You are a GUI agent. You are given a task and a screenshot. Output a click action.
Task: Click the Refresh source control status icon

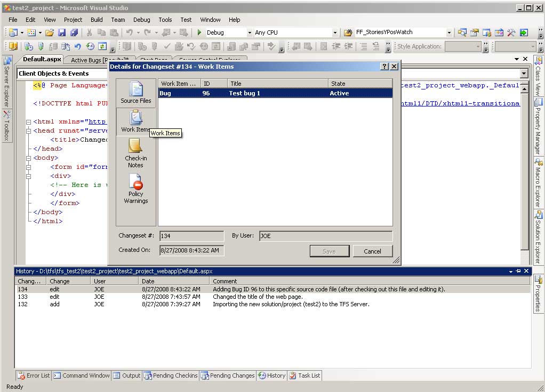pos(102,46)
